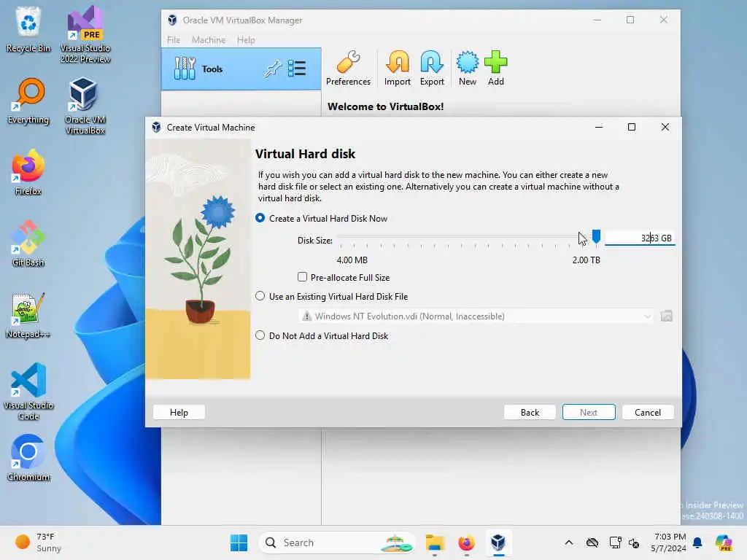Screen dimensions: 747x560
Task: Open Recycle Bin on desktop
Action: tap(28, 29)
